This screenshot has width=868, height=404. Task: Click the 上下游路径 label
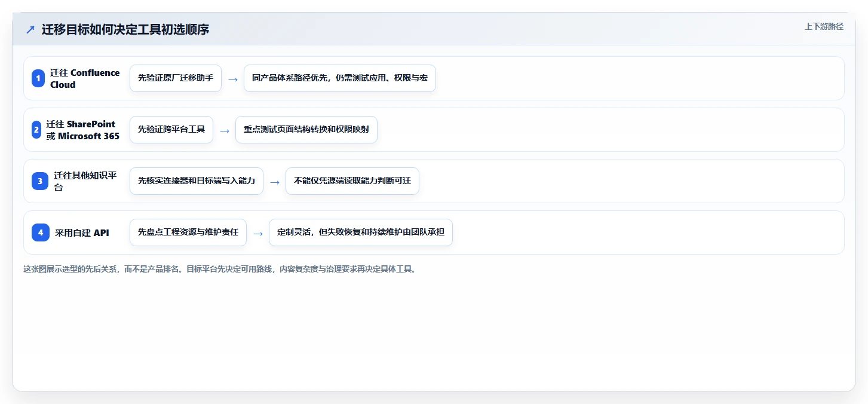click(824, 26)
